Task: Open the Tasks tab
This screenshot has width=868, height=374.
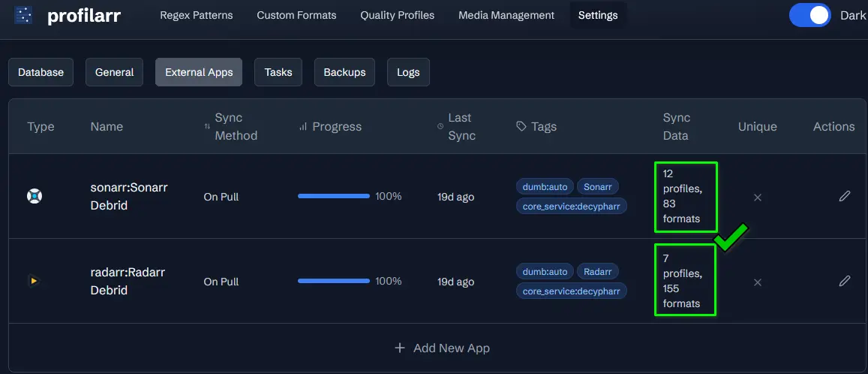Action: pyautogui.click(x=278, y=72)
